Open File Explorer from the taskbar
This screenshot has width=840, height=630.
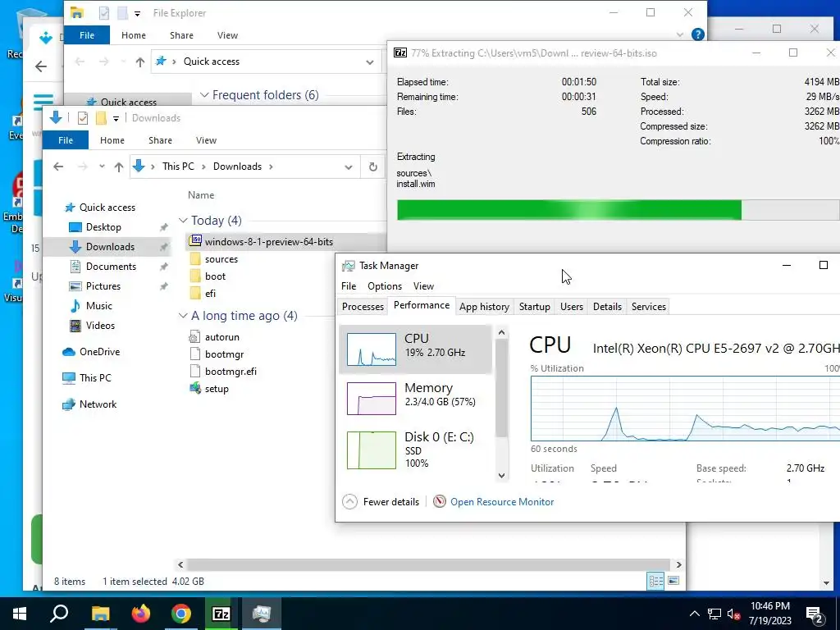coord(100,614)
